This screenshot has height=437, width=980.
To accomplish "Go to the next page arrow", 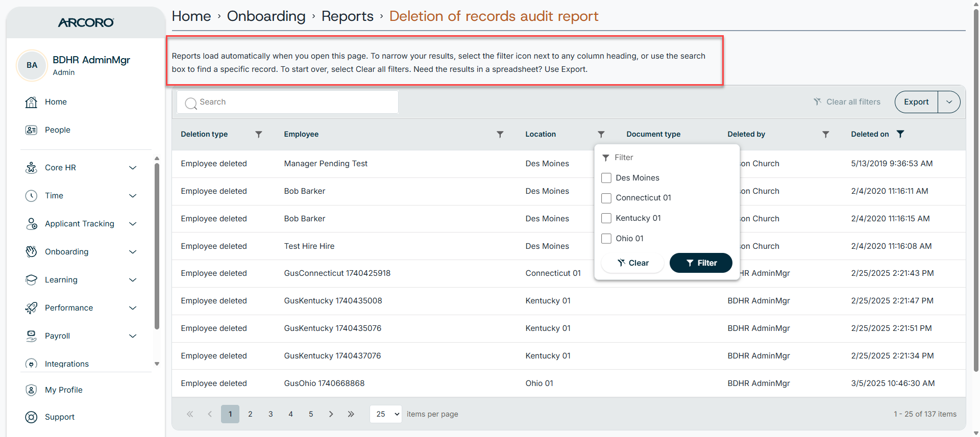I will [x=331, y=414].
